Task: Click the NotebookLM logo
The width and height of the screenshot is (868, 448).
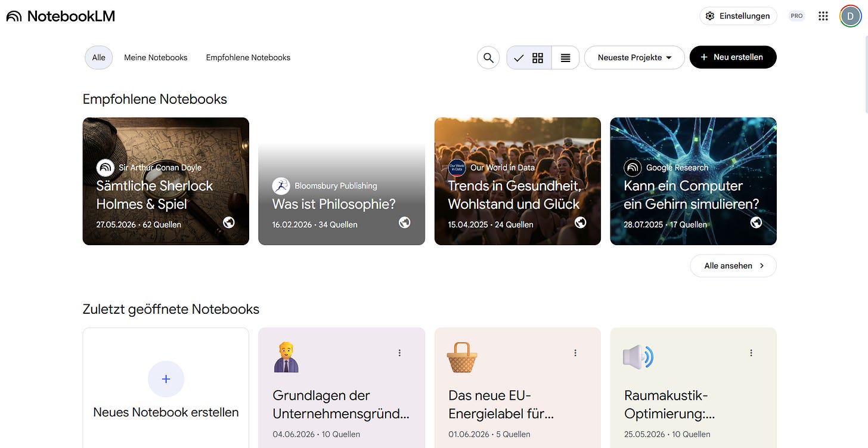Action: tap(61, 16)
